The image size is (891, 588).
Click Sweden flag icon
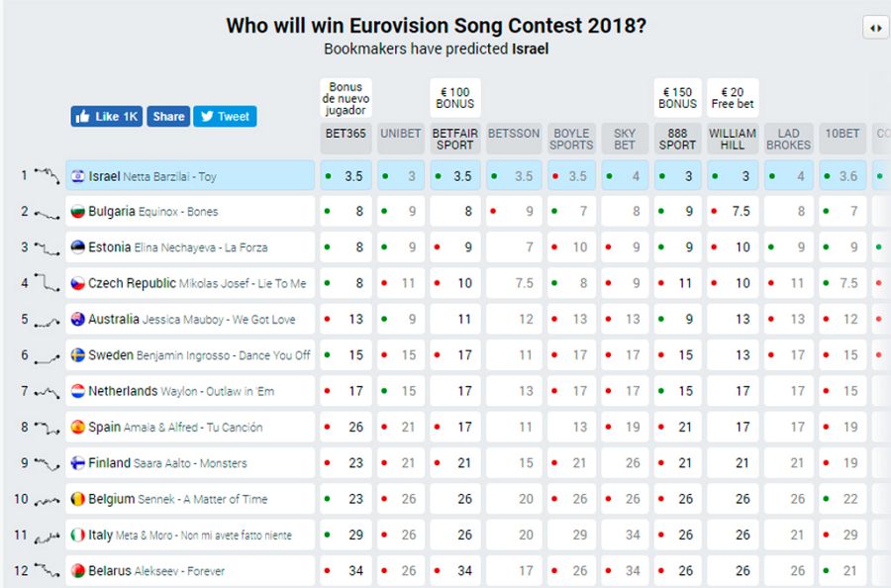pyautogui.click(x=78, y=355)
